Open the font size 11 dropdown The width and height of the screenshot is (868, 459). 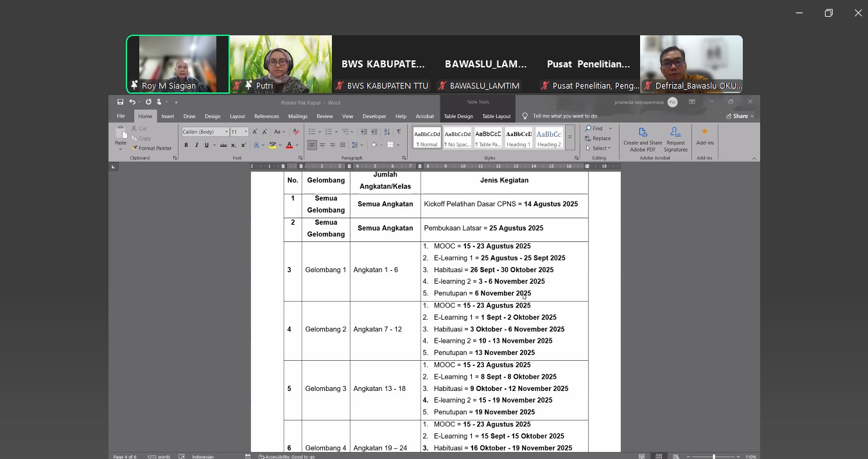246,132
